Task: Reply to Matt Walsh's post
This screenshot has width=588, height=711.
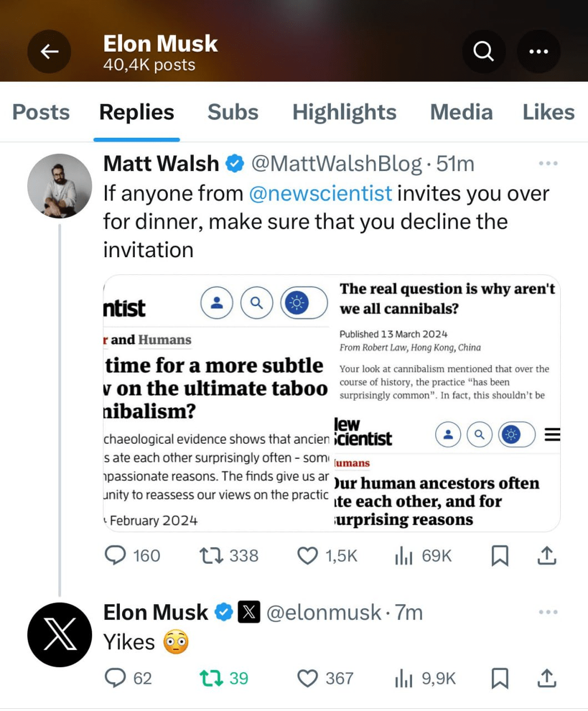Action: click(x=115, y=555)
